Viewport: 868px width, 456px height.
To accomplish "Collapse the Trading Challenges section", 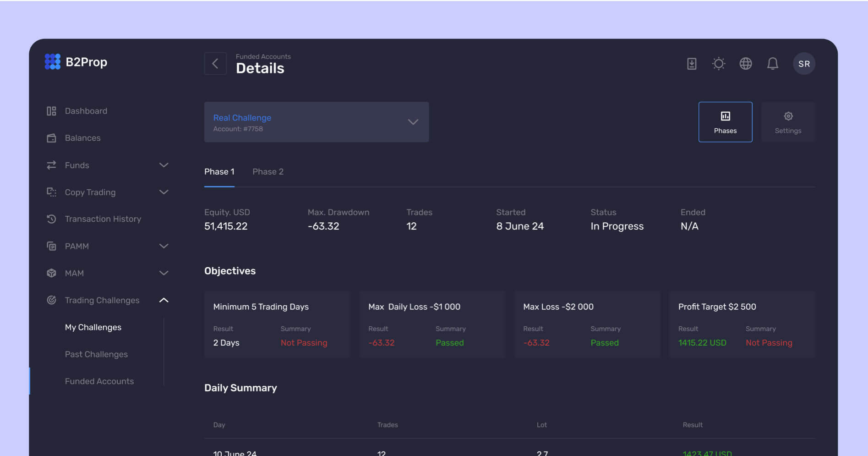I will pos(164,300).
